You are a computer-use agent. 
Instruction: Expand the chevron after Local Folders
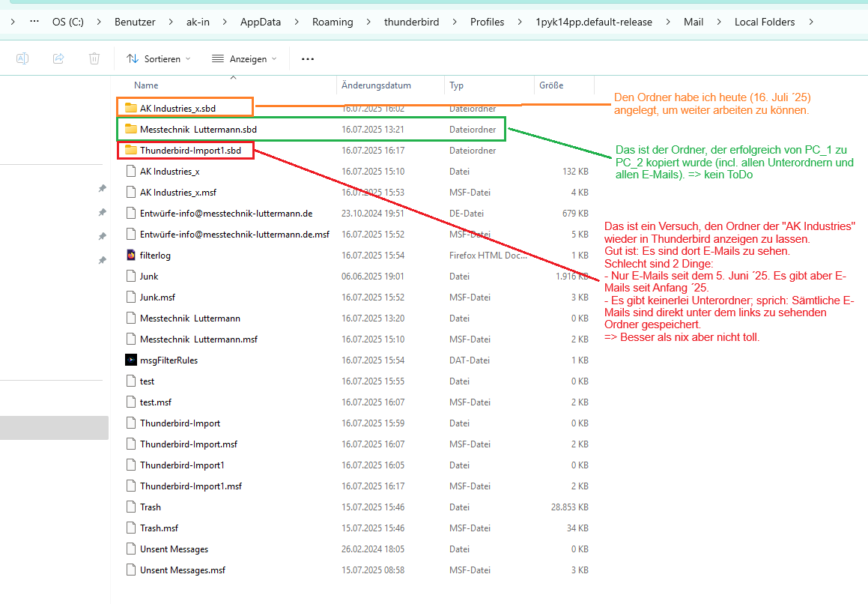(811, 22)
